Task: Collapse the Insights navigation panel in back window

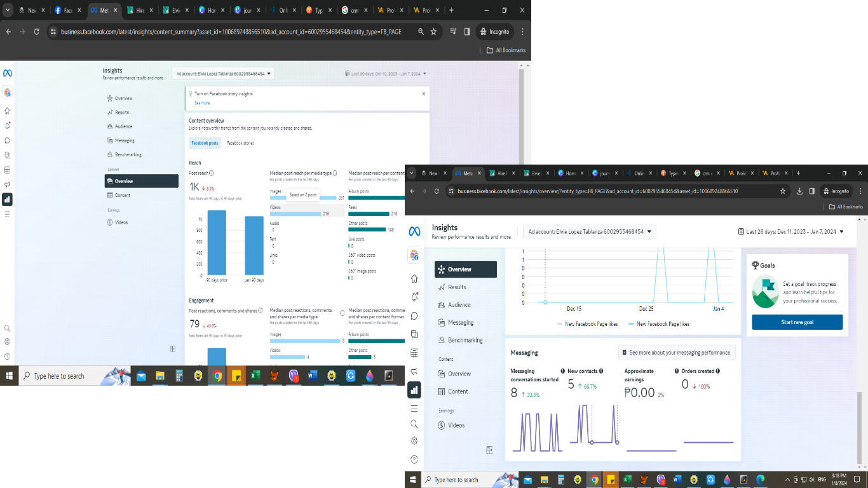Action: click(172, 348)
